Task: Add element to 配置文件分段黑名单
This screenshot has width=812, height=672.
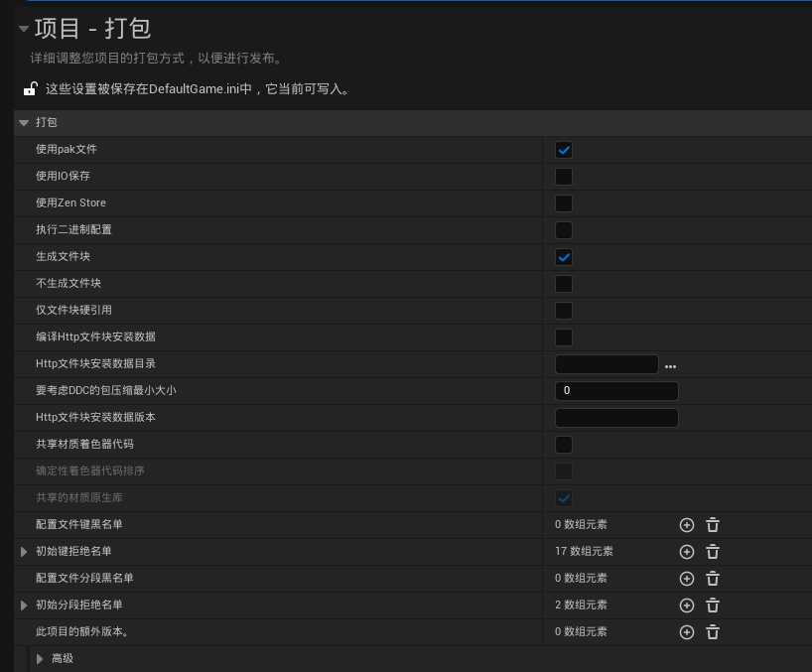Action: coord(686,578)
